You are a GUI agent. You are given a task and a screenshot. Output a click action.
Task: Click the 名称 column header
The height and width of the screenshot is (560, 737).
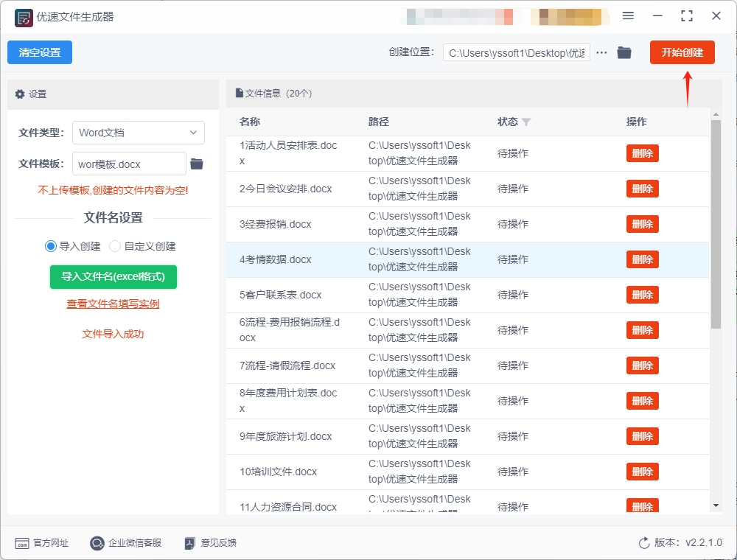click(250, 122)
